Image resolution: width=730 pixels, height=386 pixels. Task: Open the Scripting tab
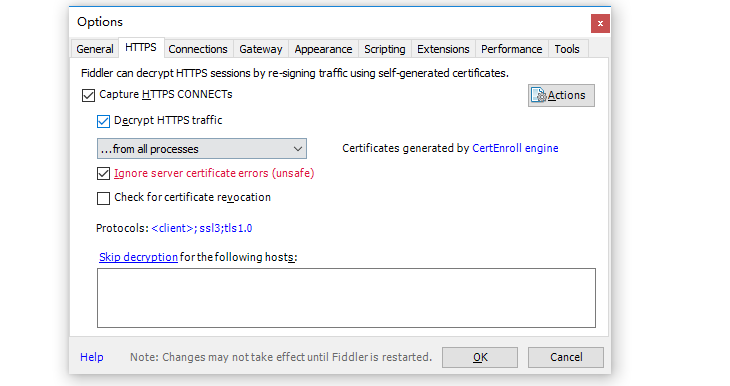coord(385,49)
